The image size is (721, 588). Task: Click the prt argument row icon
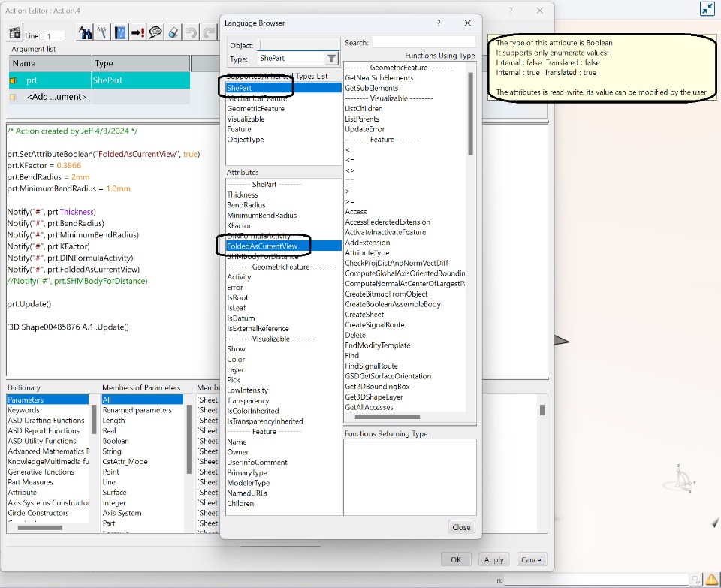(13, 80)
